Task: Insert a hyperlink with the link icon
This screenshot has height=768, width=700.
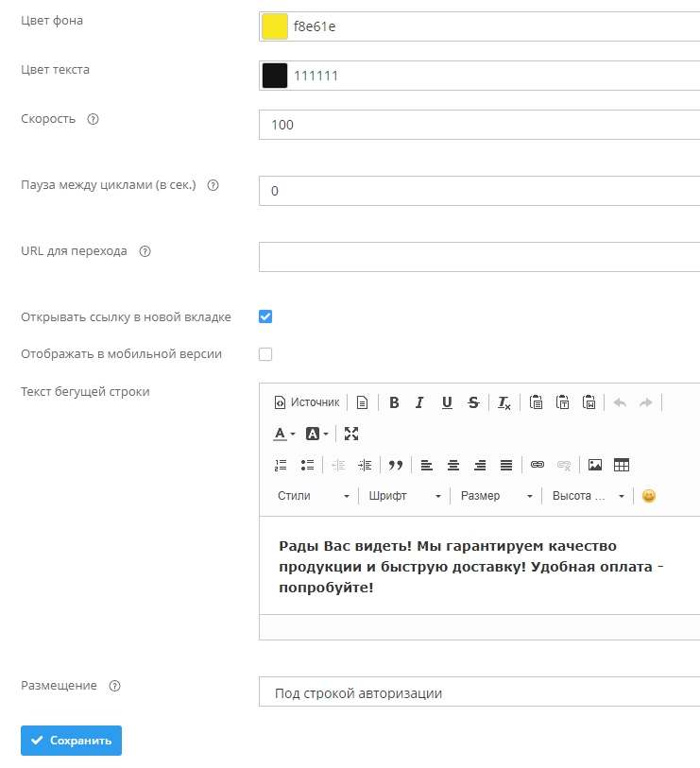Action: [538, 465]
